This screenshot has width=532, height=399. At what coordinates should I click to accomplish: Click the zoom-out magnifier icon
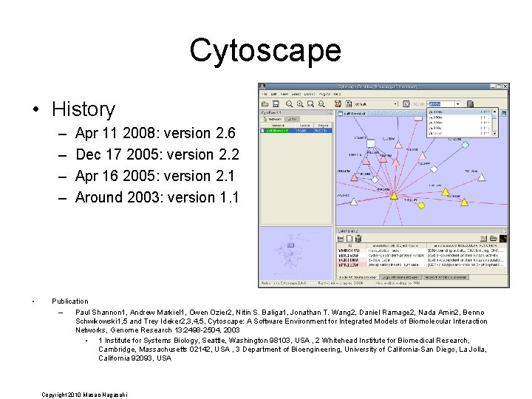tap(289, 104)
